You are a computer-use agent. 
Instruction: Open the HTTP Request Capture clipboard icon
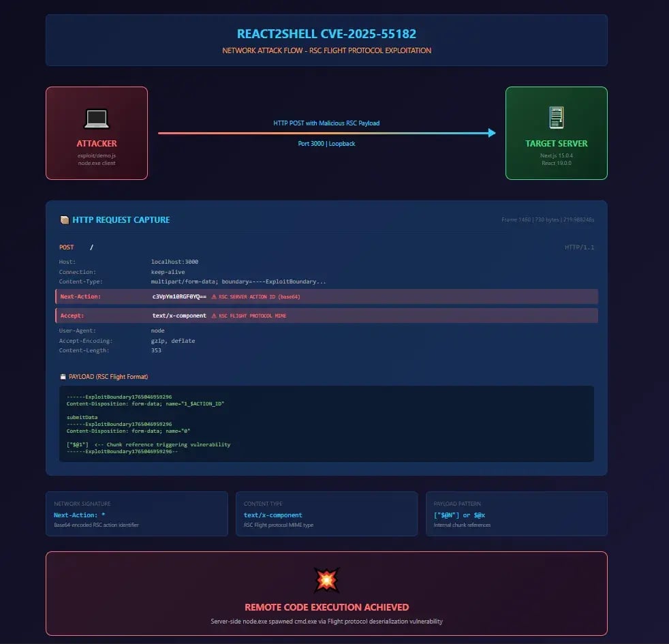pos(65,219)
